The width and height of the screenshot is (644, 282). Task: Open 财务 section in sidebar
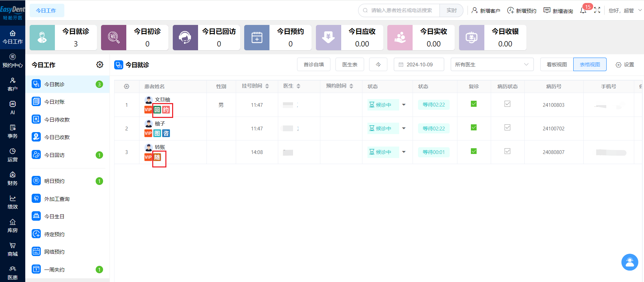(12, 179)
